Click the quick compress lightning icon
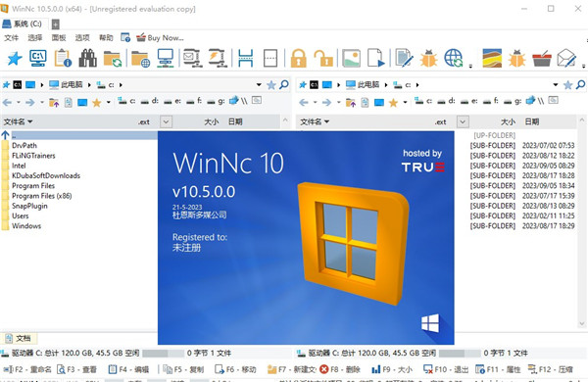The height and width of the screenshot is (382, 588). pyautogui.click(x=218, y=58)
